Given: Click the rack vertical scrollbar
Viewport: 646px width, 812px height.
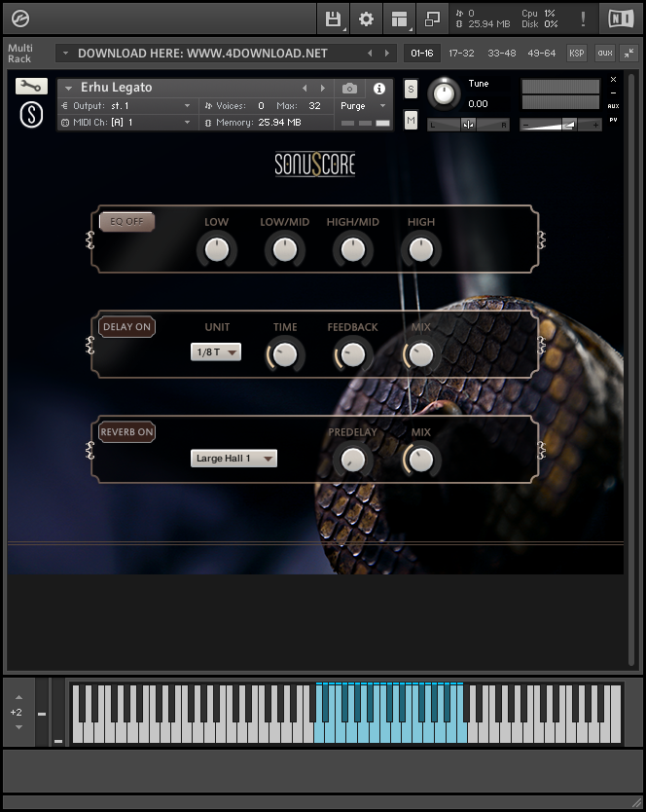Looking at the screenshot, I should click(x=631, y=369).
